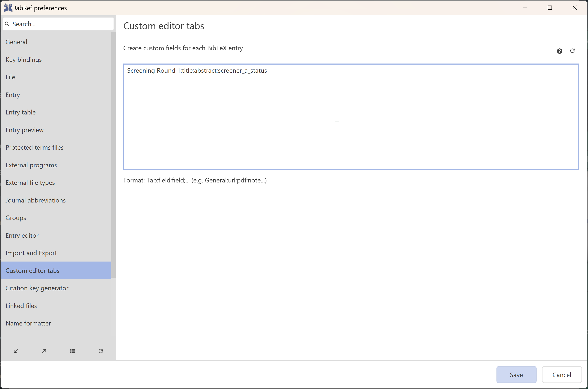Open Journal abbreviations settings
Screen dimensions: 588x389
click(56, 200)
